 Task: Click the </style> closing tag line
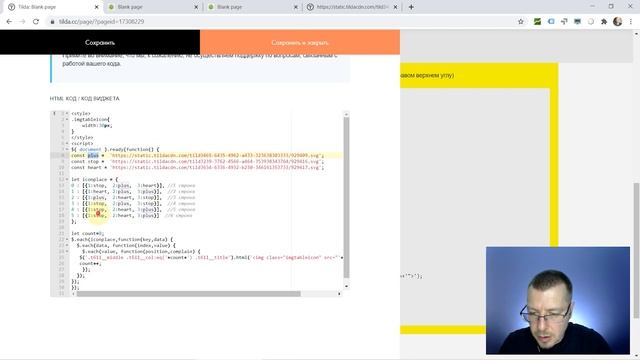click(x=82, y=138)
